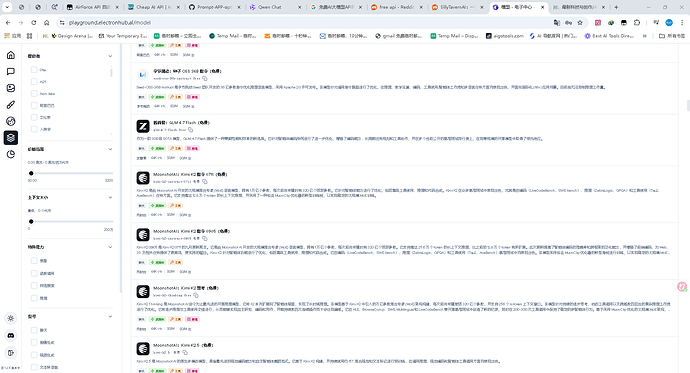Toggle the sun light-mode theme icon
Screen dimensions: 690x373
(x=11, y=318)
